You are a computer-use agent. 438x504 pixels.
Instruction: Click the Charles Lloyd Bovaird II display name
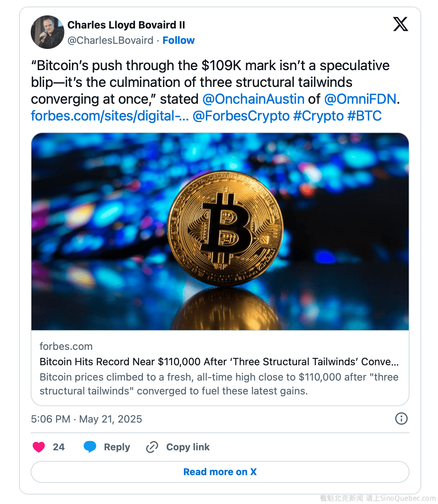tap(126, 25)
